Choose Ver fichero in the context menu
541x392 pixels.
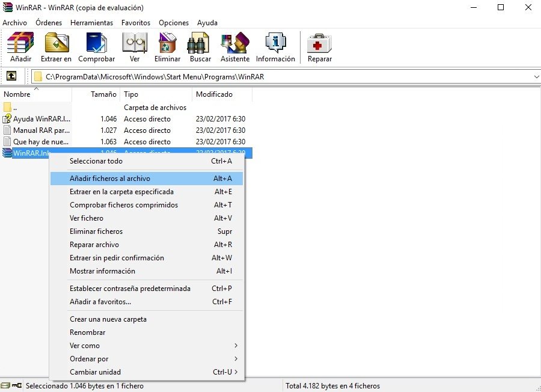(x=147, y=218)
